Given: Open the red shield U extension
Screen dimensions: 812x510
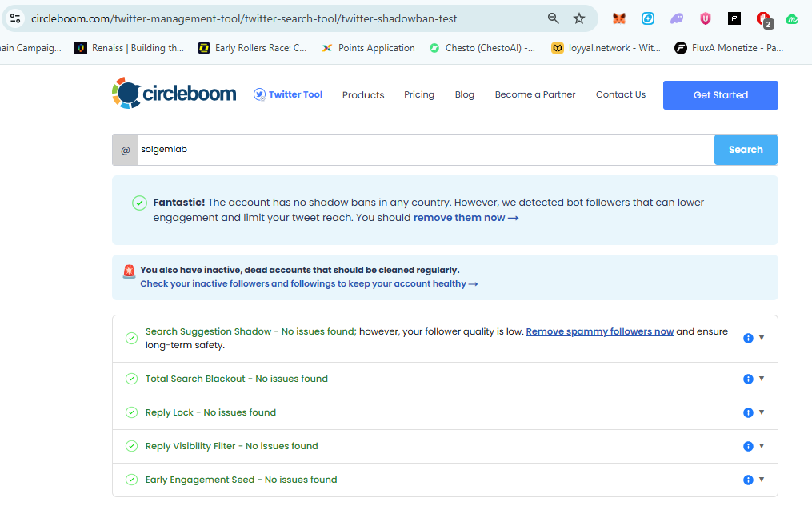Looking at the screenshot, I should click(706, 18).
